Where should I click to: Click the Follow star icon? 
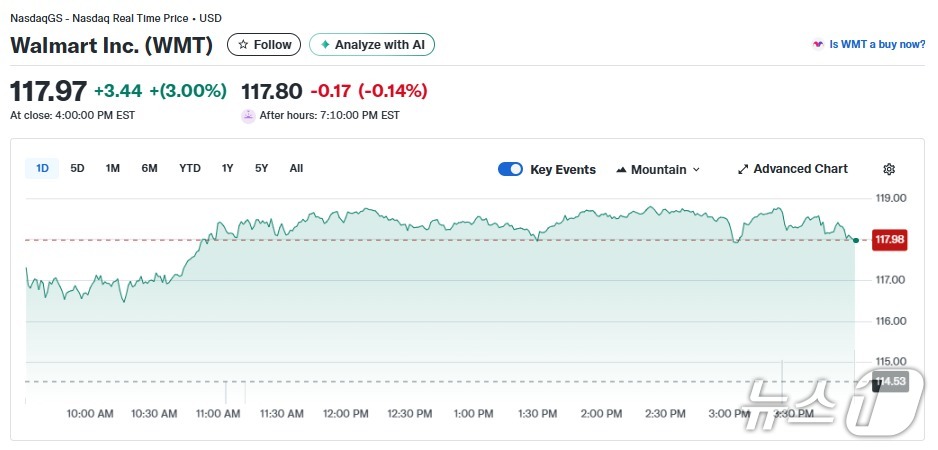(x=243, y=45)
